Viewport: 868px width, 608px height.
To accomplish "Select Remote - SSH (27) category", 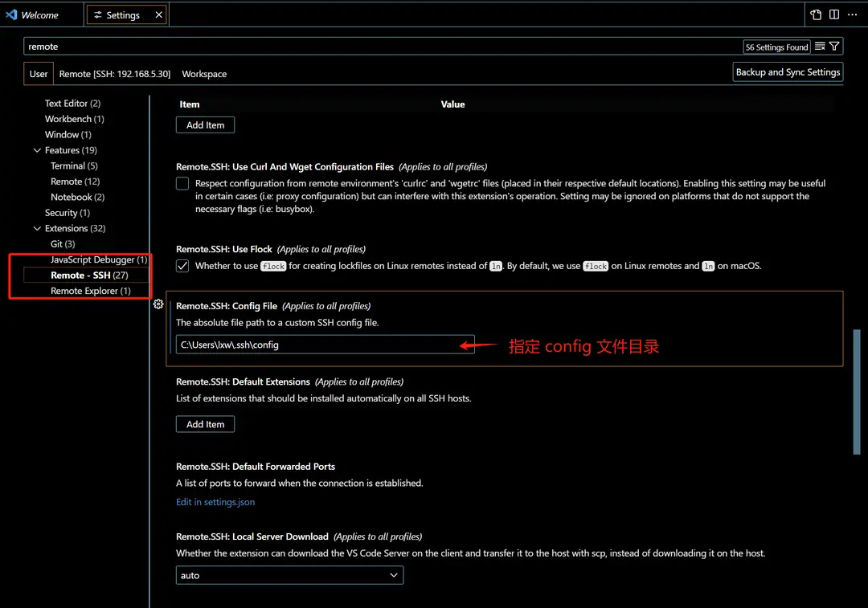I will [x=89, y=275].
